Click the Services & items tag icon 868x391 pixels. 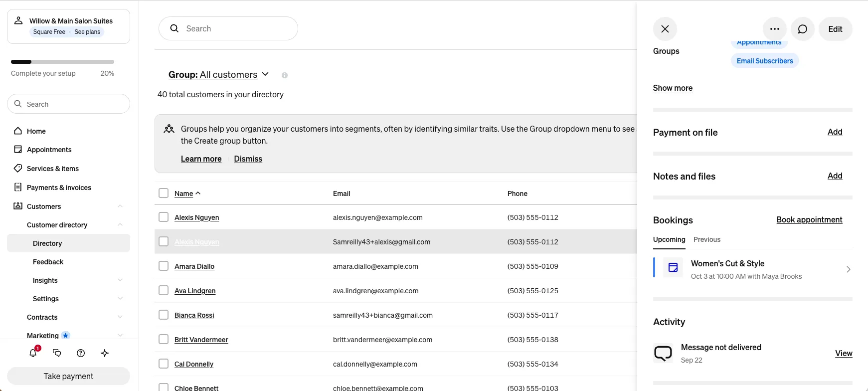pyautogui.click(x=18, y=168)
